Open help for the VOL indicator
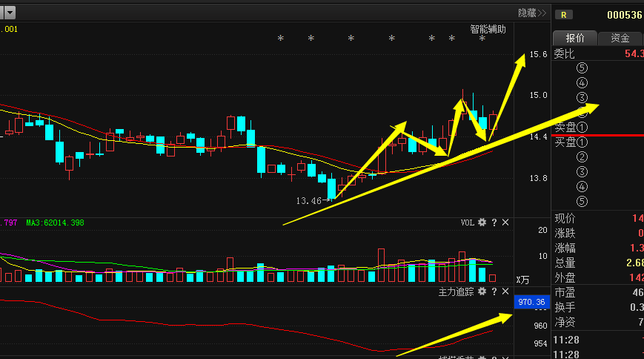 (x=494, y=223)
